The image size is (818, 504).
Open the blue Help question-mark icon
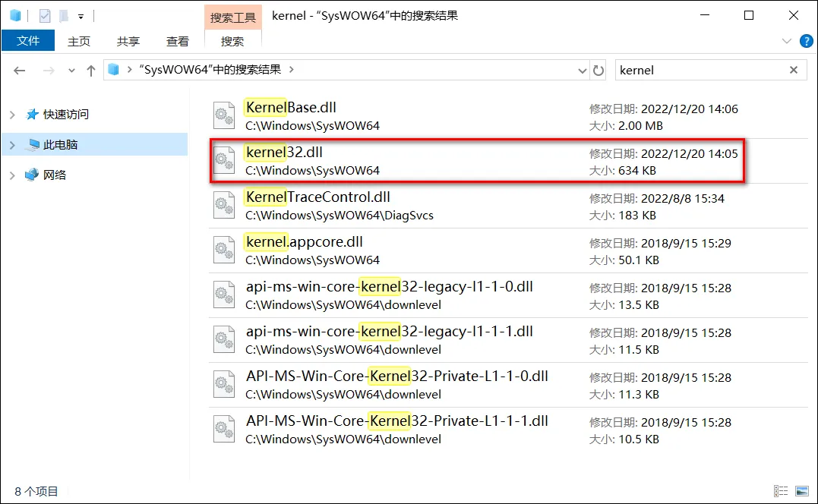coord(806,41)
